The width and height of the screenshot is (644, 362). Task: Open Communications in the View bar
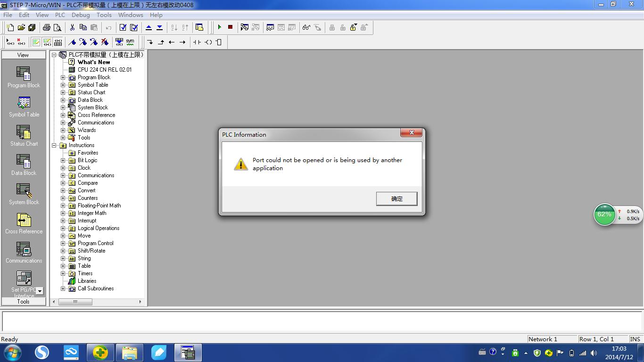[24, 253]
